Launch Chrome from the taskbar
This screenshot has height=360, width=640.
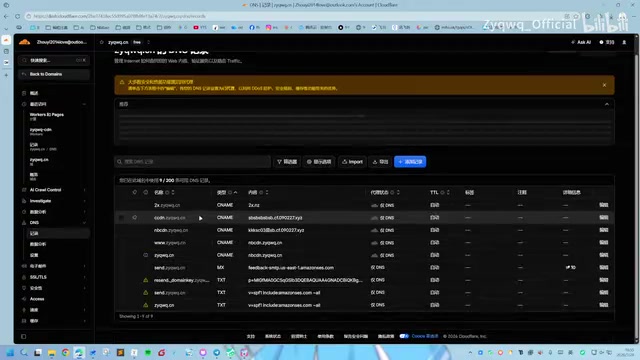(65, 352)
